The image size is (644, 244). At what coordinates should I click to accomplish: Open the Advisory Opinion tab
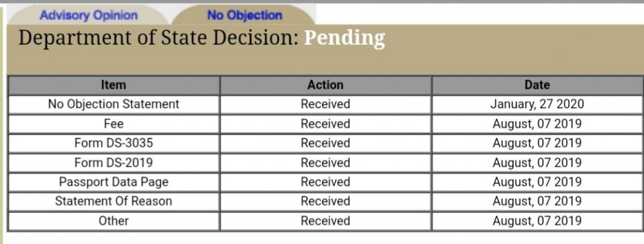click(x=88, y=15)
